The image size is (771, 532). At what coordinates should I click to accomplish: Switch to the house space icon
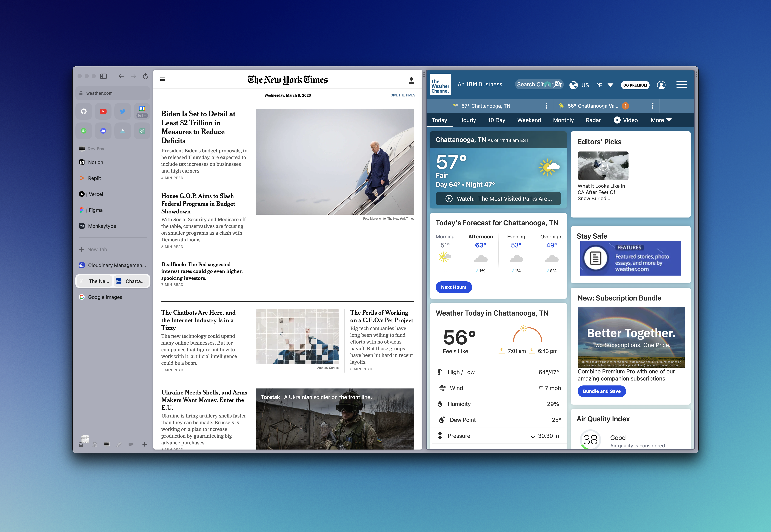pos(95,444)
